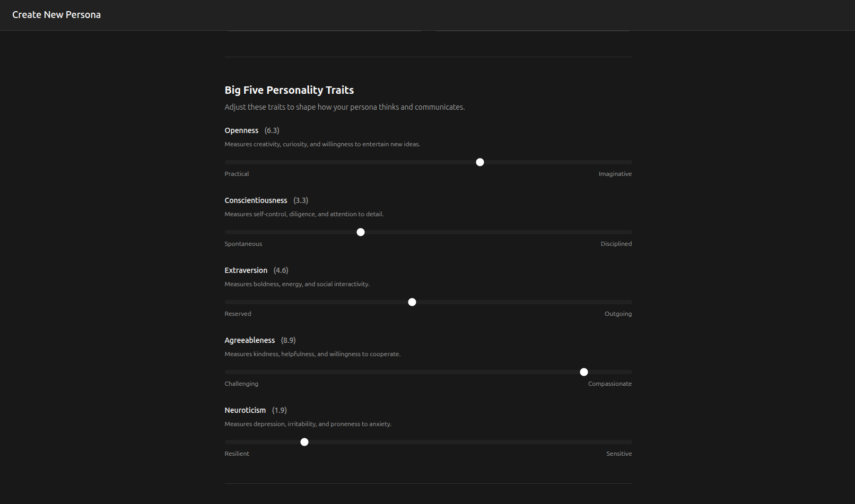Adjust the Openness slider handle

point(479,162)
